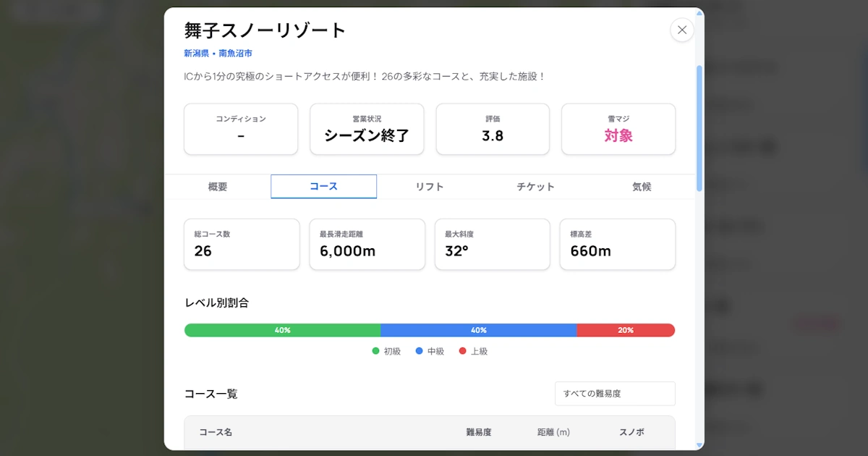
Task: Follow the 南魚沼市 location link
Action: (x=235, y=54)
